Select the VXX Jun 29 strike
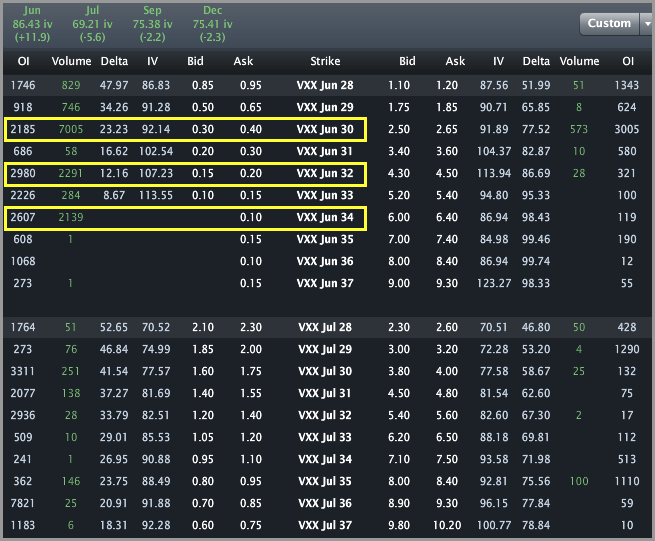 click(x=325, y=107)
